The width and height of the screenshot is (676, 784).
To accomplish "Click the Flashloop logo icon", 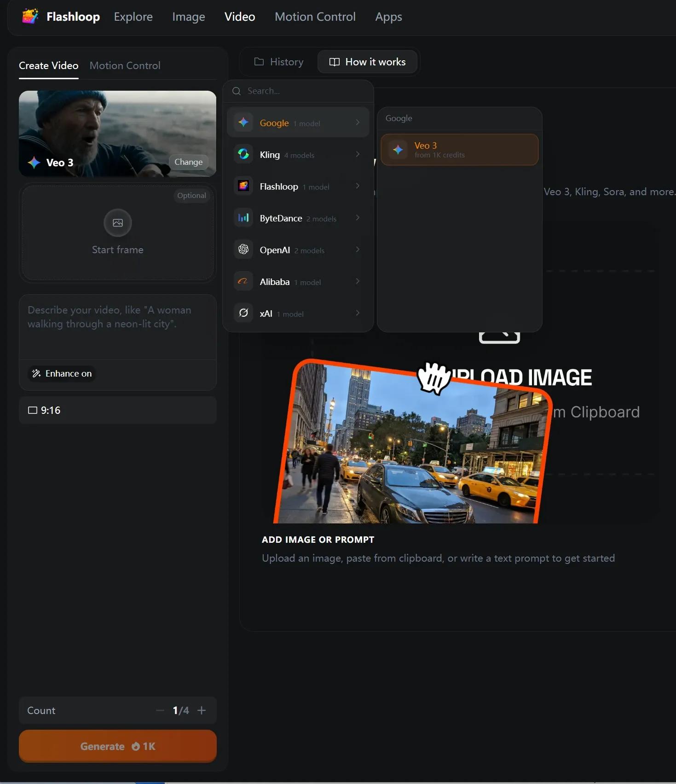I will [30, 17].
